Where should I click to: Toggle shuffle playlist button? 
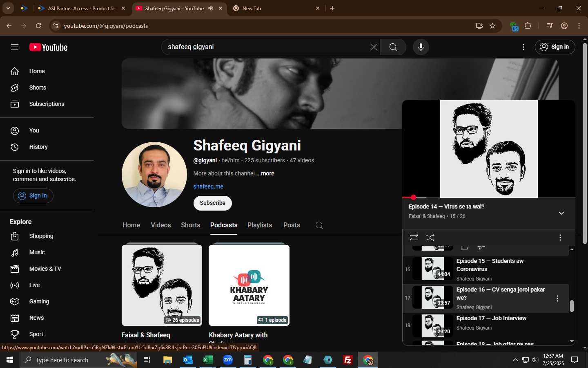430,238
